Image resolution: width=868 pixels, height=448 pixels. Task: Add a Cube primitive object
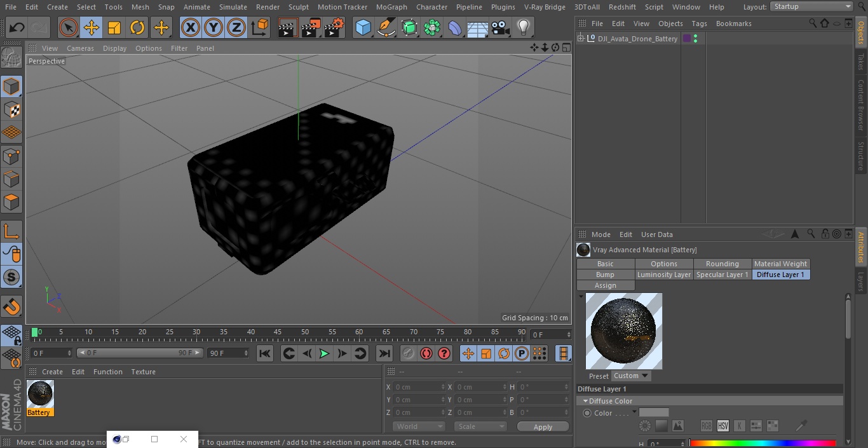pos(363,28)
